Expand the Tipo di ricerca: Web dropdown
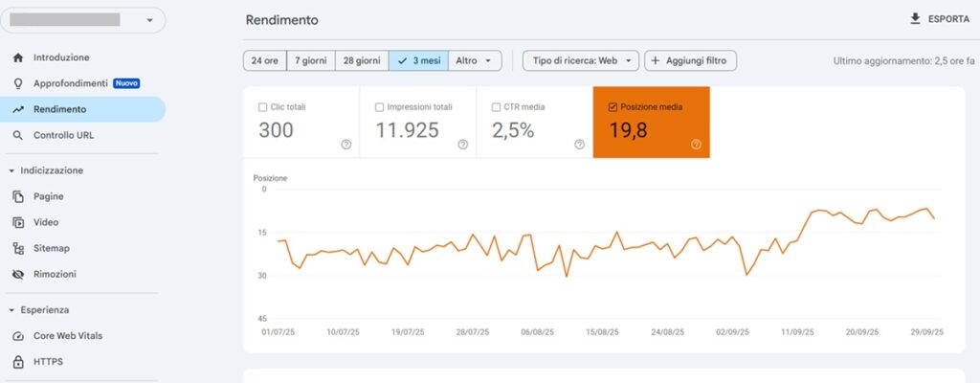The image size is (980, 383). (x=581, y=60)
